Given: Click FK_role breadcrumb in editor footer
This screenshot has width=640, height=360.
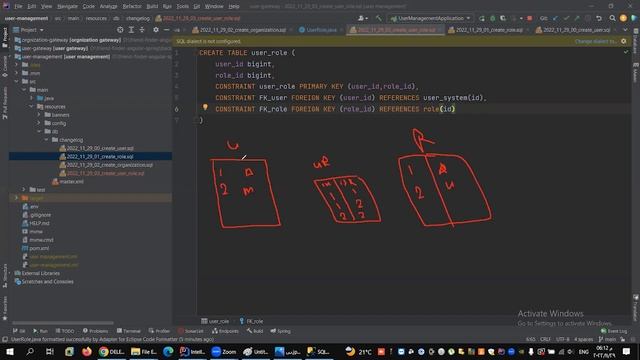Looking at the screenshot, I should click(251, 321).
